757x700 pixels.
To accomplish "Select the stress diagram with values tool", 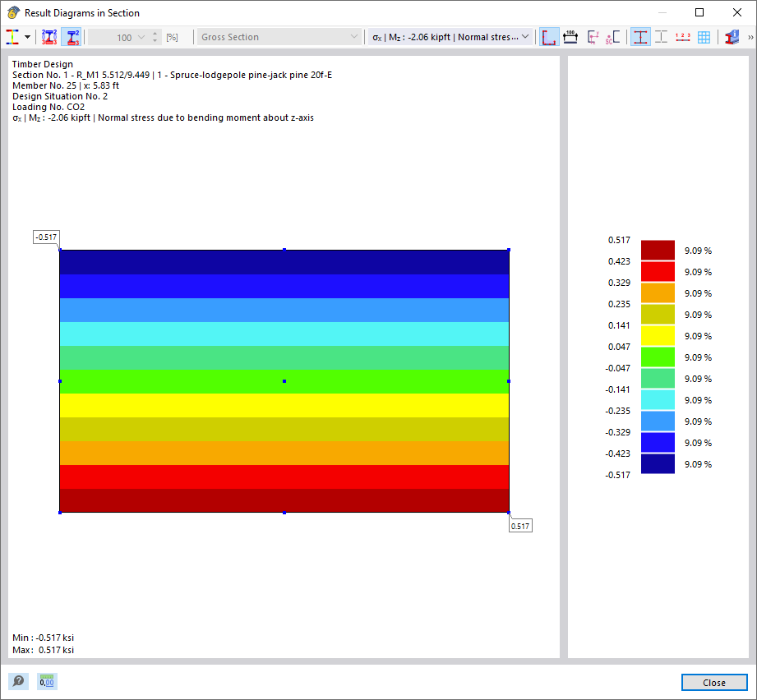I will tap(48, 36).
